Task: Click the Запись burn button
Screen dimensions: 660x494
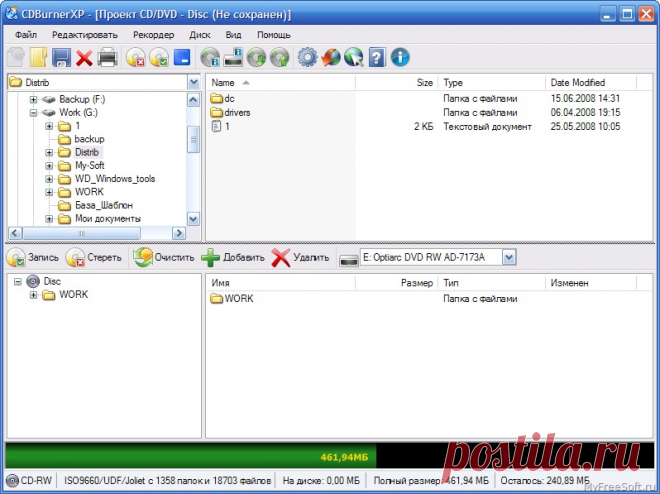Action: coord(33,257)
